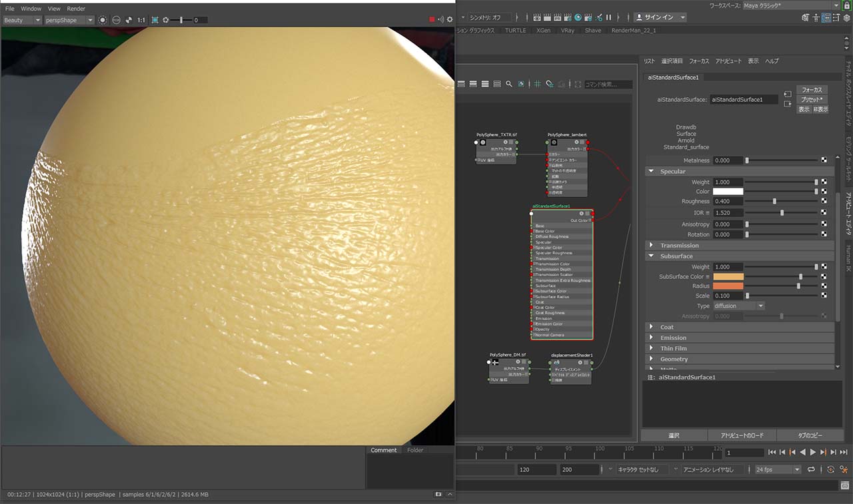Click the Subsurface Scale map checker button

(824, 296)
